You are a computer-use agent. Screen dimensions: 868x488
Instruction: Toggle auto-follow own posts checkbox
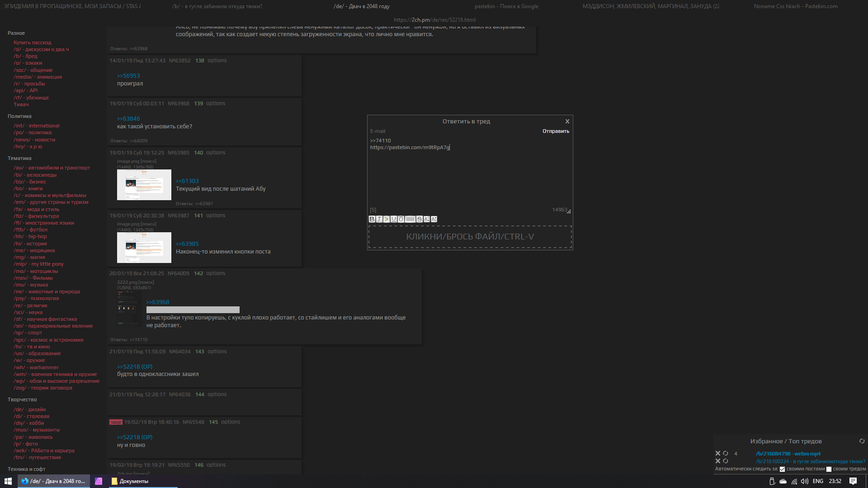point(783,469)
